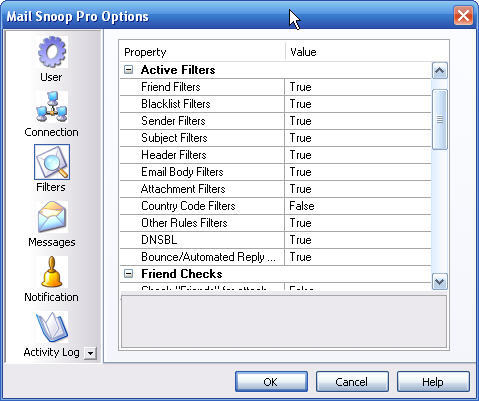Click the scroll down arrow of property list
The height and width of the screenshot is (401, 479).
pyautogui.click(x=439, y=282)
